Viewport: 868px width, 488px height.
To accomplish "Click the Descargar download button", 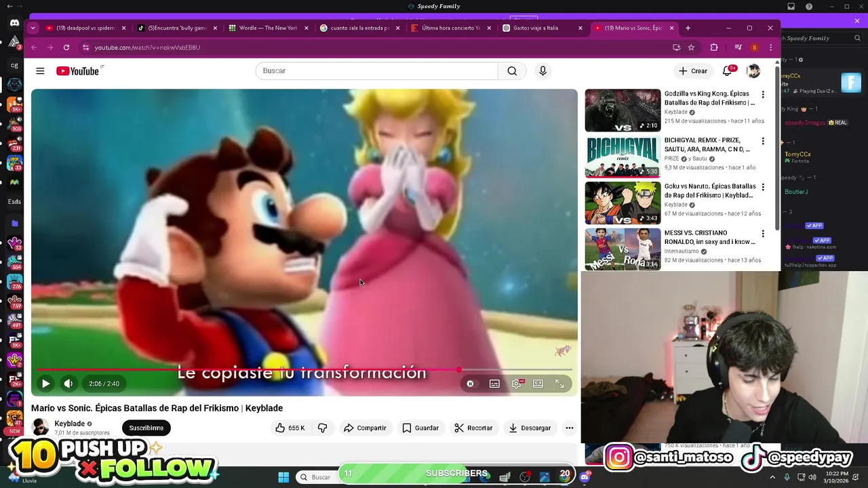I will [x=530, y=428].
